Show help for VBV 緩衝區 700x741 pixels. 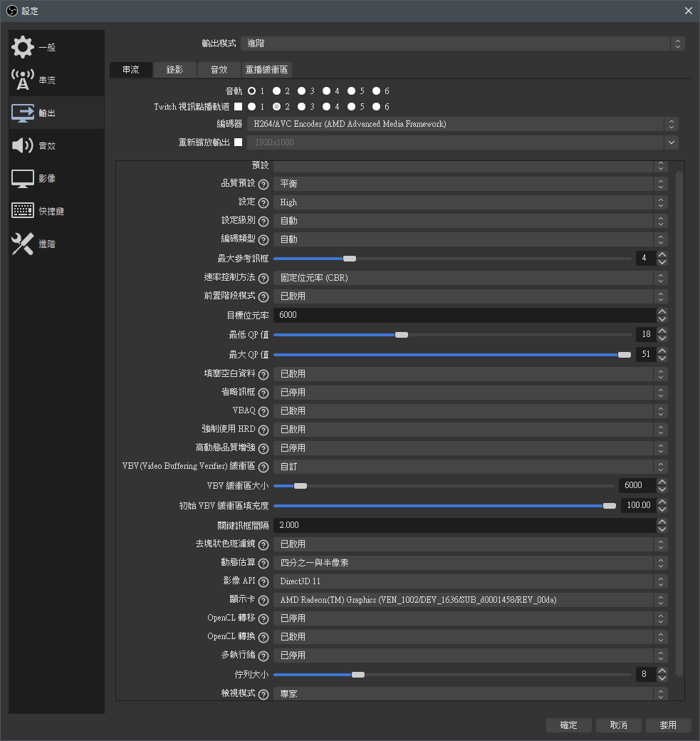click(263, 467)
